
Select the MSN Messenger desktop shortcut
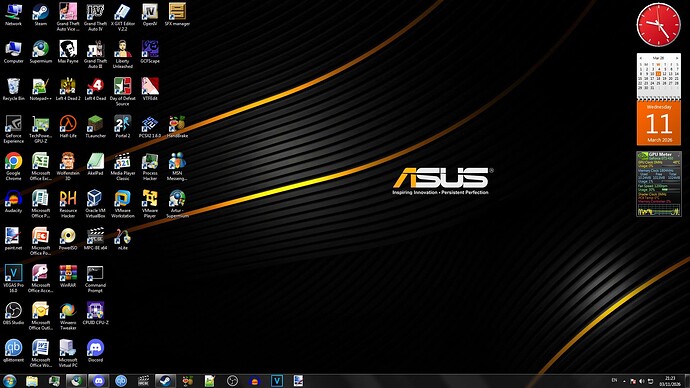[177, 167]
